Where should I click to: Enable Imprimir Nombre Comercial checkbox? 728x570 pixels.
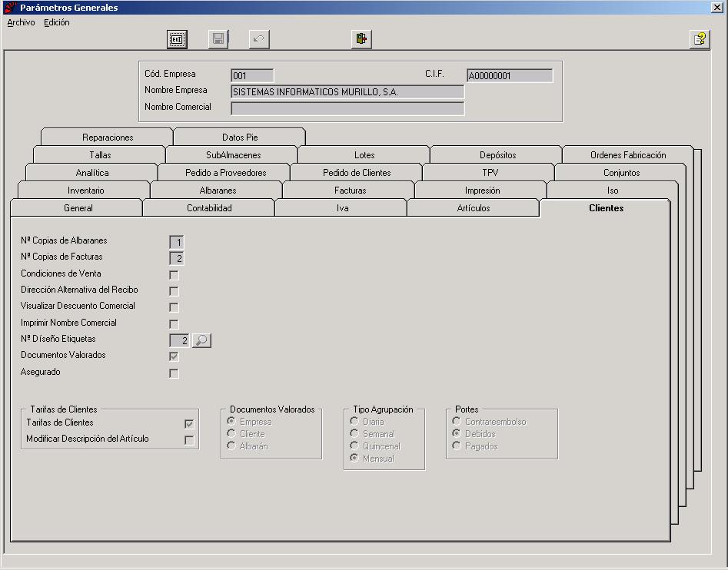coord(174,323)
